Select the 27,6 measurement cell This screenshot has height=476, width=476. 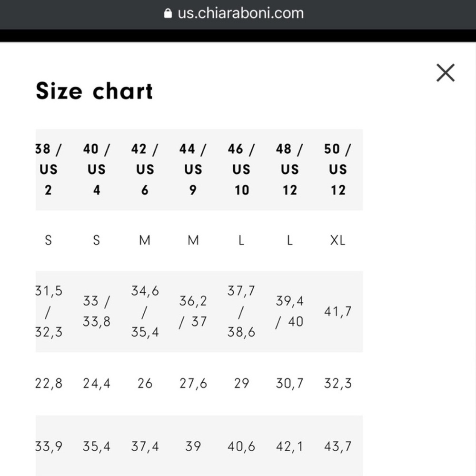193,383
